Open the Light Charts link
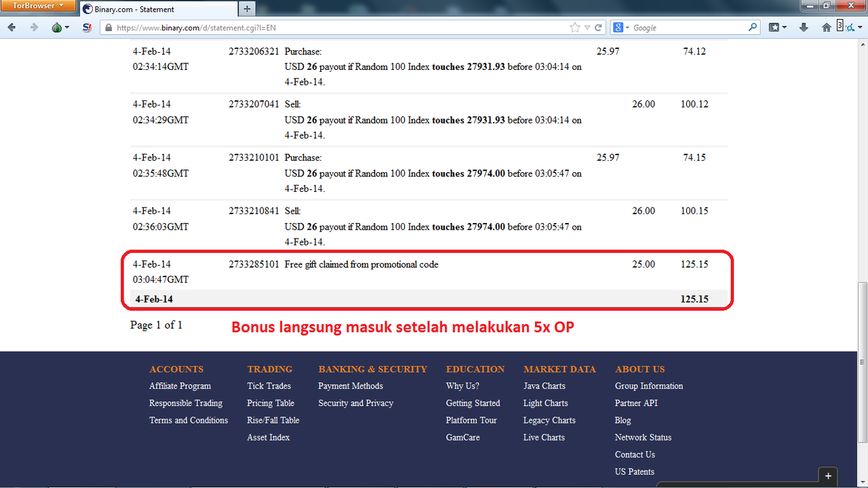Image resolution: width=868 pixels, height=488 pixels. [545, 403]
